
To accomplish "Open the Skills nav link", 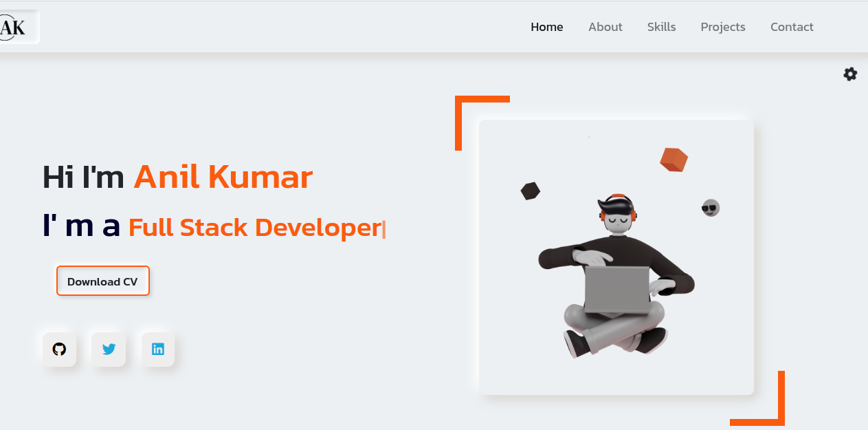I will (x=661, y=27).
